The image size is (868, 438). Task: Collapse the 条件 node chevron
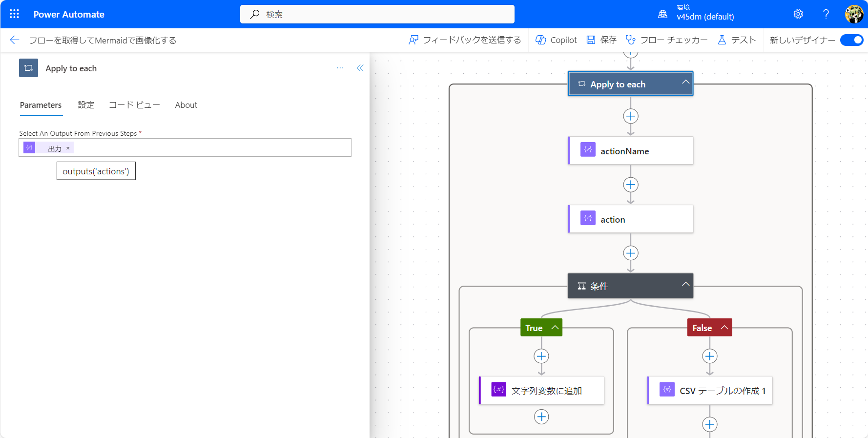coord(685,284)
